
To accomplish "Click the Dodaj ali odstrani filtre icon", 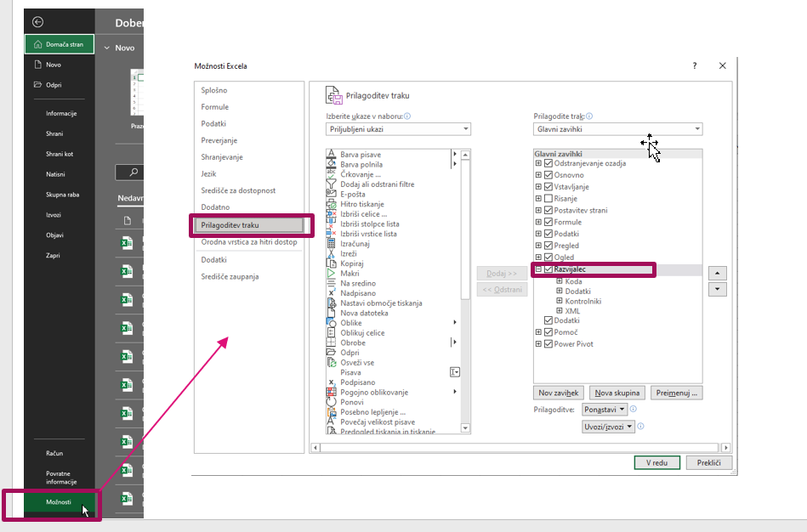I will (331, 184).
